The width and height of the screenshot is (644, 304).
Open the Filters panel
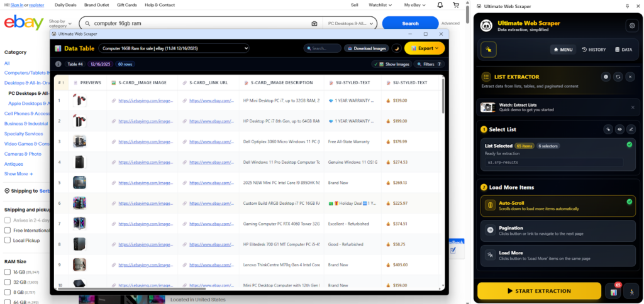tap(429, 64)
